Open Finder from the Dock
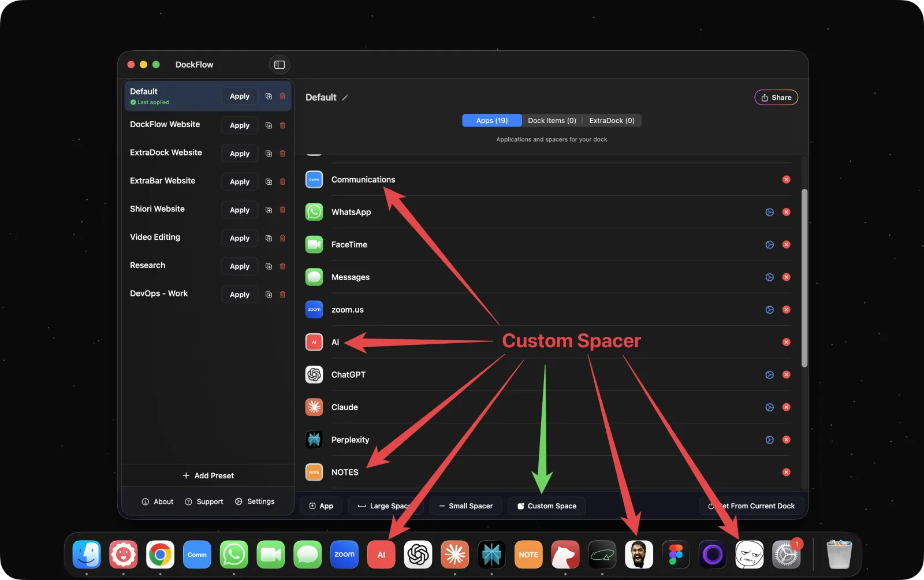Image resolution: width=924 pixels, height=580 pixels. point(87,555)
